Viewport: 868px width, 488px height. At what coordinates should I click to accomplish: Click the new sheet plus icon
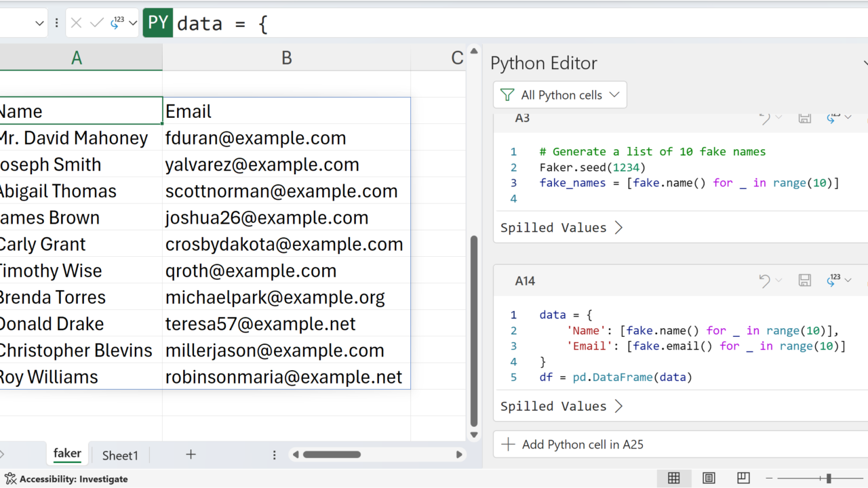[x=191, y=455]
